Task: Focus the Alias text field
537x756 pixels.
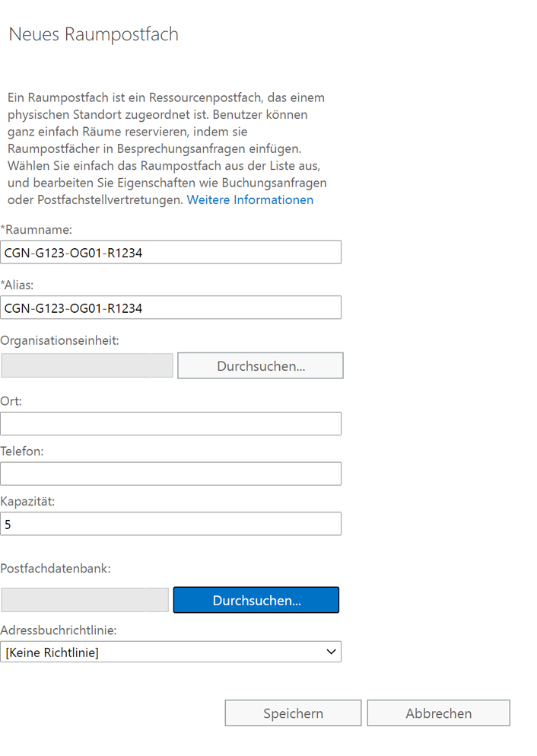Action: 170,308
